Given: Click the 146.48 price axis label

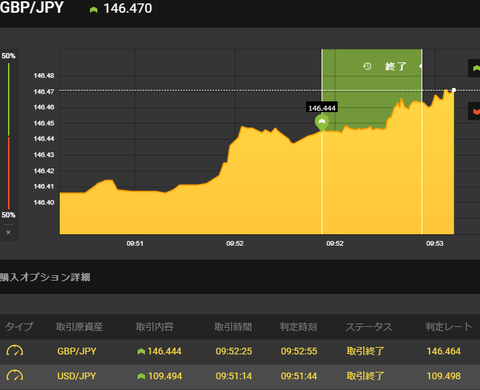Looking at the screenshot, I should 44,76.
